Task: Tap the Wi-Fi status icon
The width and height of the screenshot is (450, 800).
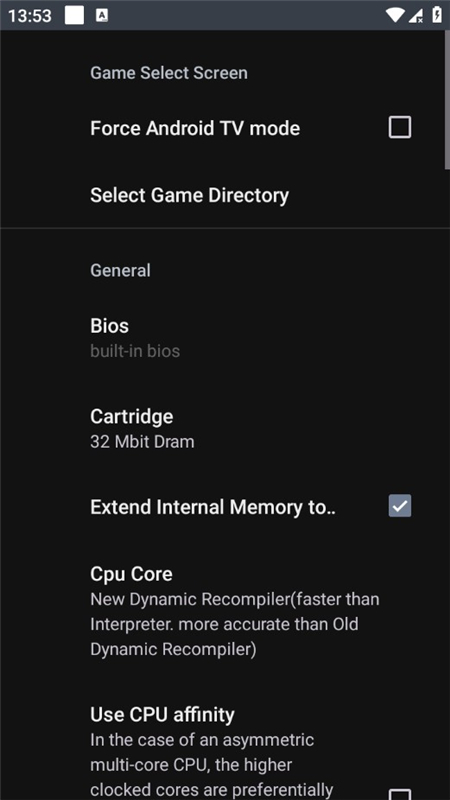Action: click(x=395, y=15)
